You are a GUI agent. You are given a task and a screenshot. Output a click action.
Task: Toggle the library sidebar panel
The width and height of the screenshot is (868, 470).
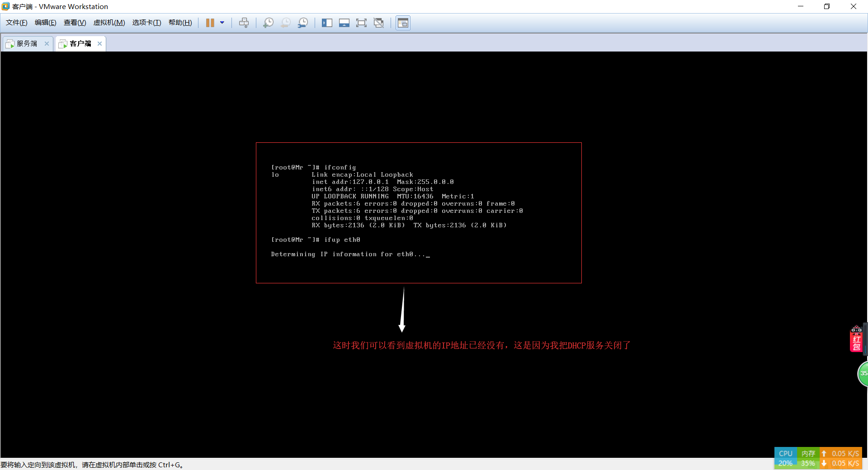pyautogui.click(x=327, y=23)
